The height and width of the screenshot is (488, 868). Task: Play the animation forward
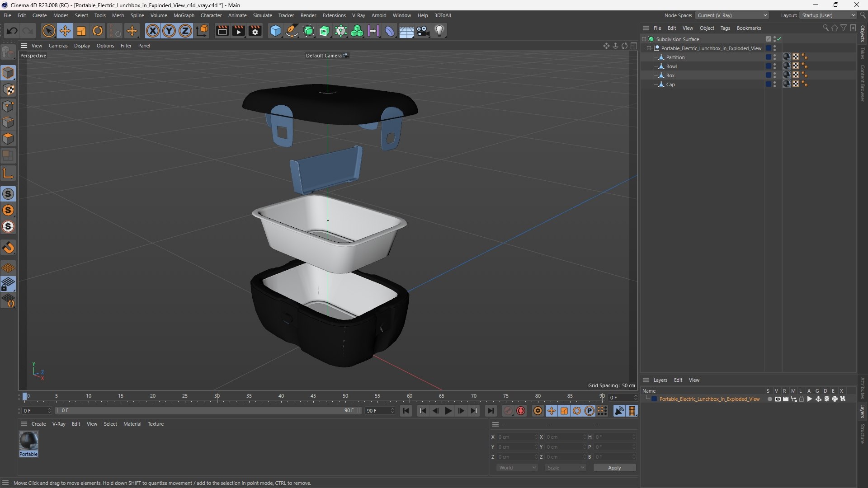coord(448,411)
